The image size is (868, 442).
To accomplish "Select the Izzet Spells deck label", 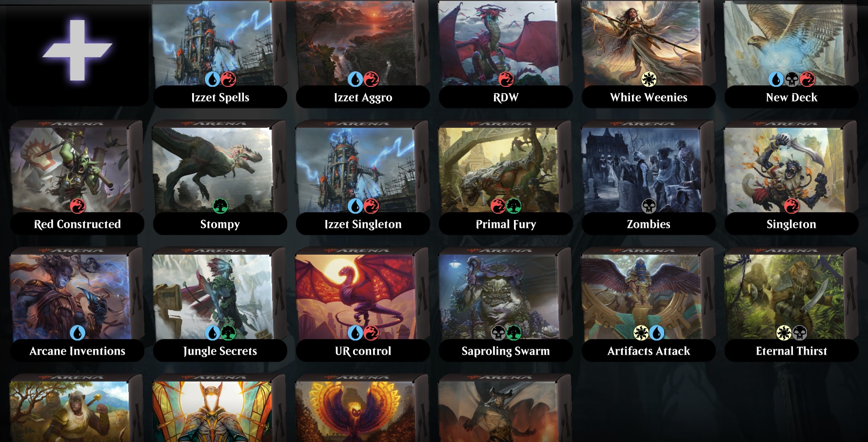I will [220, 97].
